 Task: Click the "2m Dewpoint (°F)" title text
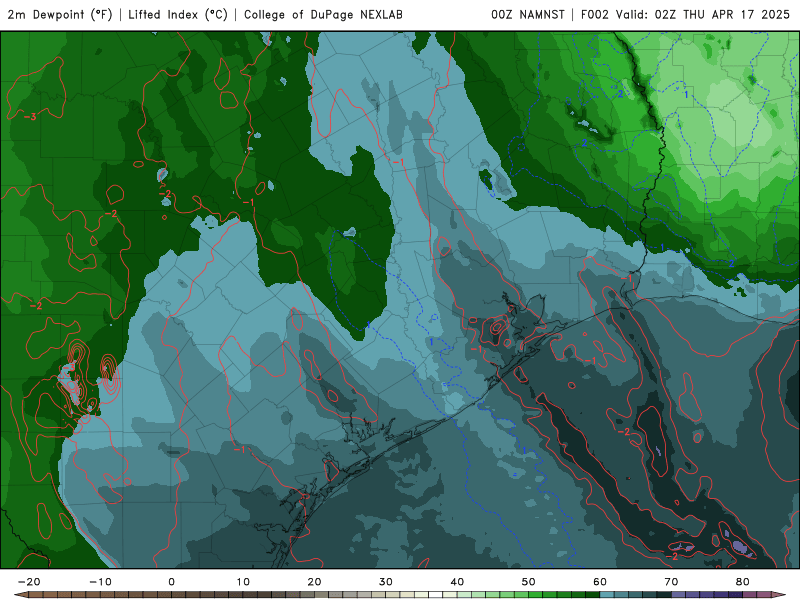click(60, 14)
